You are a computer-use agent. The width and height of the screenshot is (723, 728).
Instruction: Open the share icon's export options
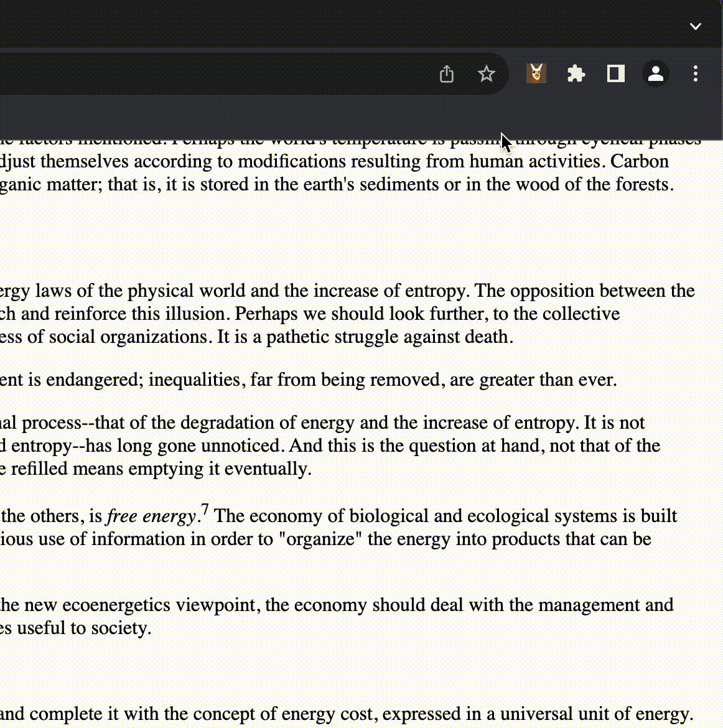pos(447,73)
